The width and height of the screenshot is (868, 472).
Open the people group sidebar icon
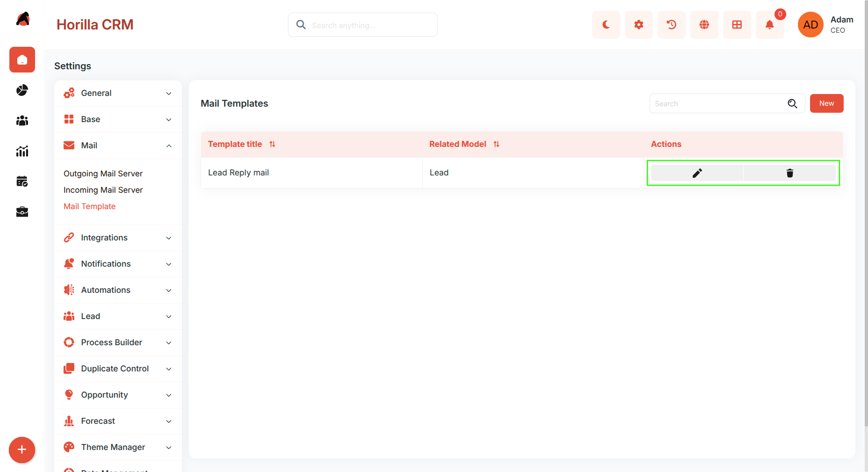[x=22, y=121]
